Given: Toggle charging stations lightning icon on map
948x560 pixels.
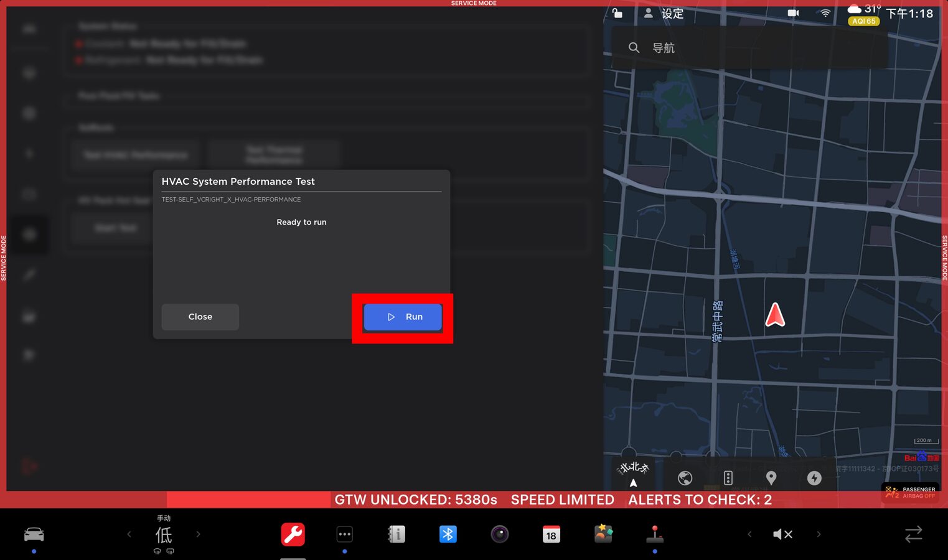Looking at the screenshot, I should click(x=814, y=478).
